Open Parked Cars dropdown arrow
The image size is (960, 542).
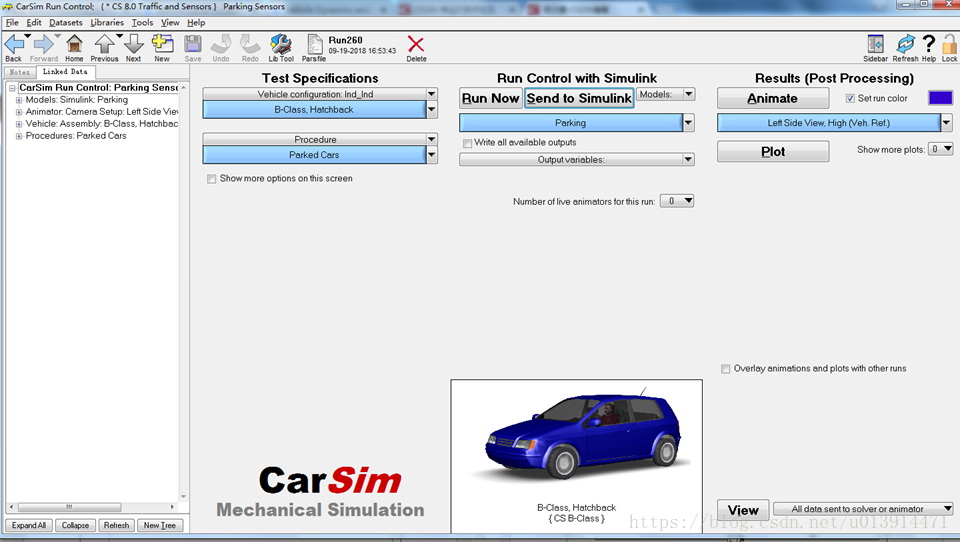(x=432, y=155)
